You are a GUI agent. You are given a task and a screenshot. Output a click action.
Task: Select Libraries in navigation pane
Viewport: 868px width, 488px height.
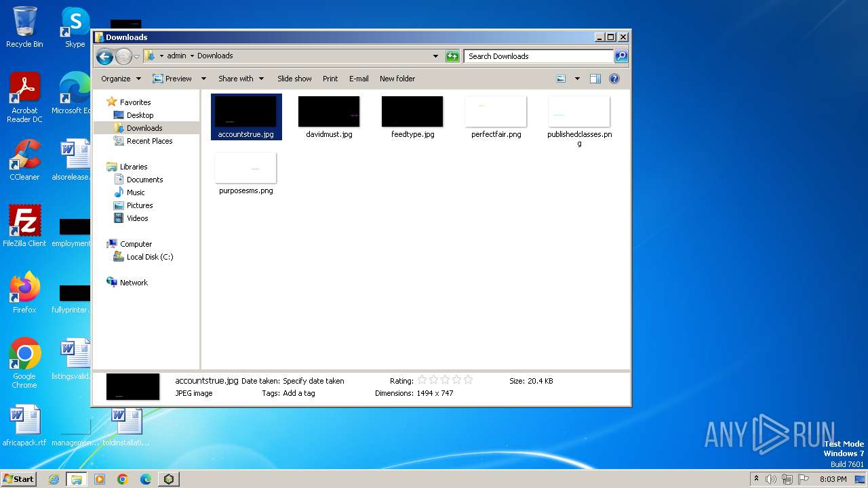[x=134, y=167]
